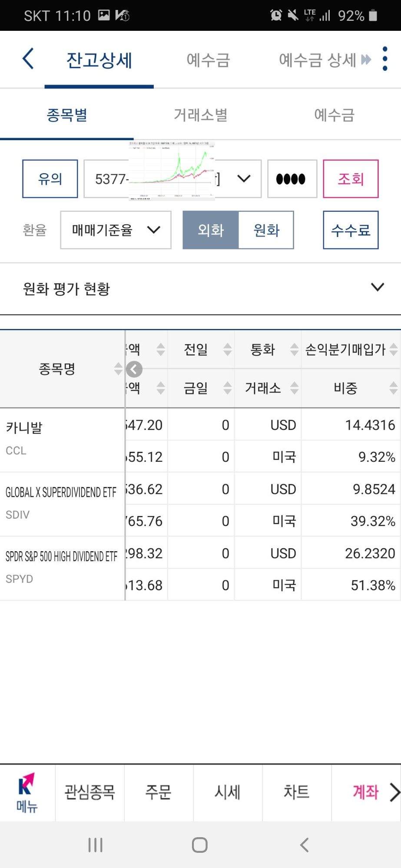Tap the 14.4316 break-even price cell

click(x=351, y=425)
